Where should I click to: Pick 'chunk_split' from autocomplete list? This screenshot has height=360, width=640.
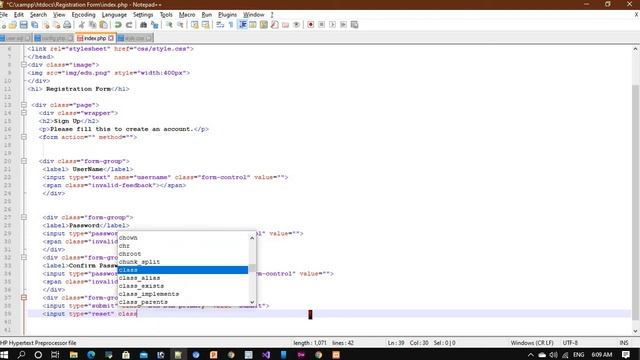(182, 262)
